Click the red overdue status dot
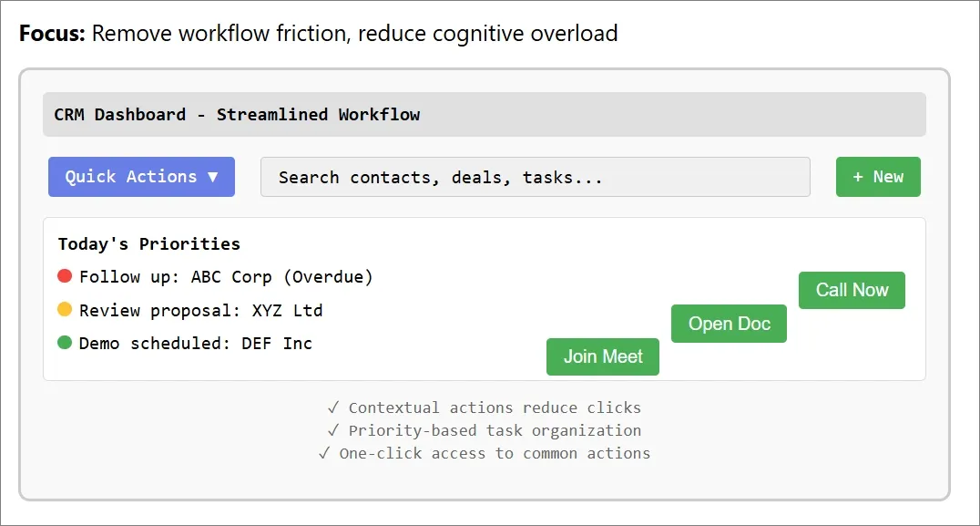 point(65,276)
